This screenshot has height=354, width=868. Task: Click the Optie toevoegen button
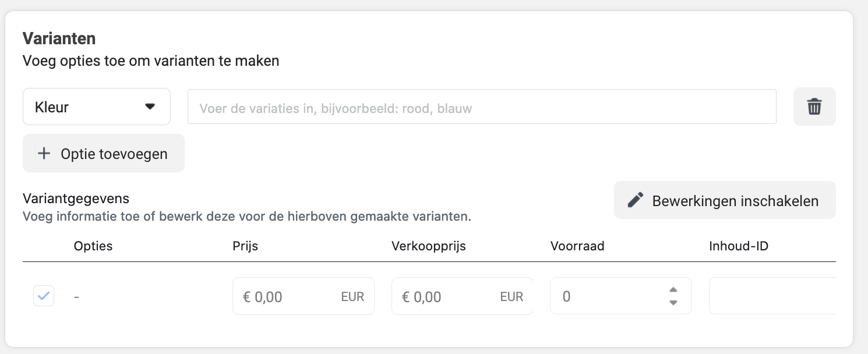coord(104,153)
